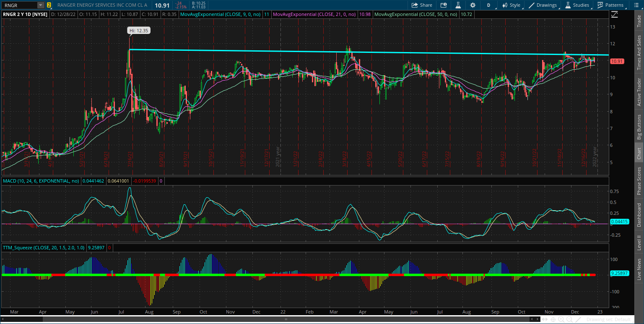The image size is (644, 324).
Task: Open the chart settings gear icon
Action: click(x=473, y=5)
